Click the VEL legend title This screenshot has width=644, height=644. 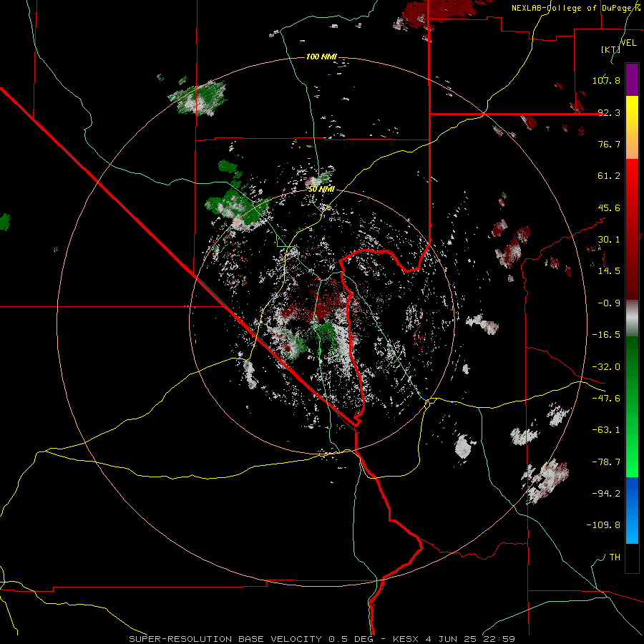point(628,43)
